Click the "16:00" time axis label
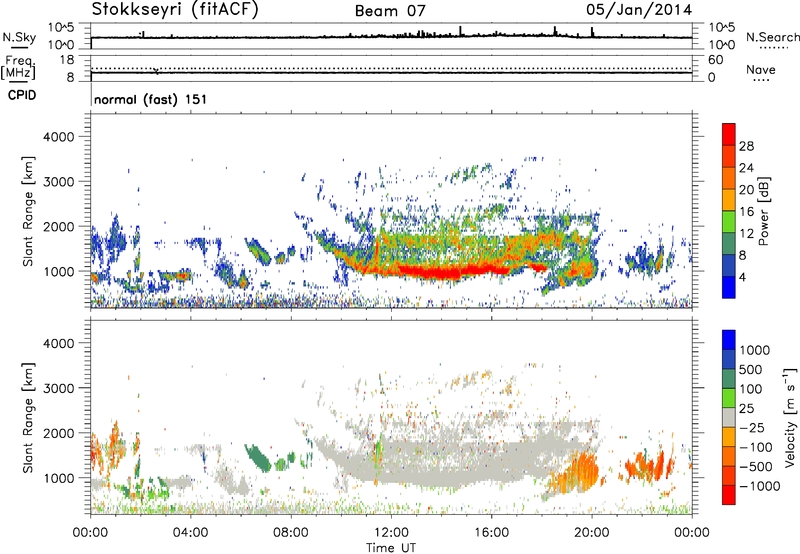The width and height of the screenshot is (800, 554). 491,533
